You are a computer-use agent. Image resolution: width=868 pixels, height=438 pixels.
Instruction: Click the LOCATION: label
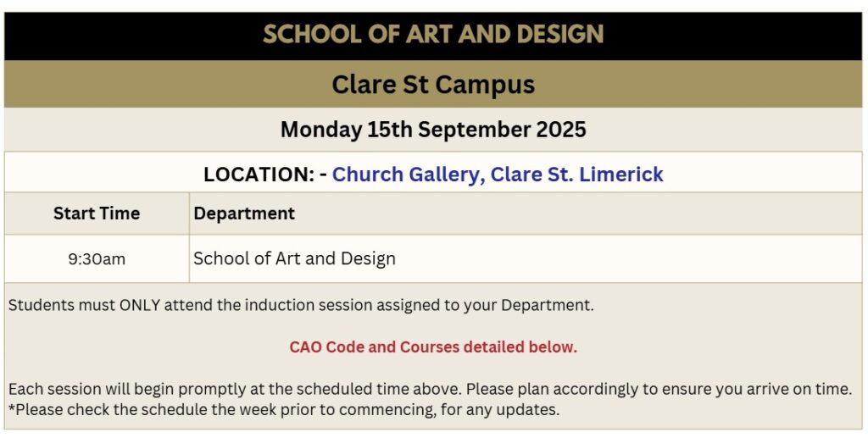pyautogui.click(x=259, y=175)
